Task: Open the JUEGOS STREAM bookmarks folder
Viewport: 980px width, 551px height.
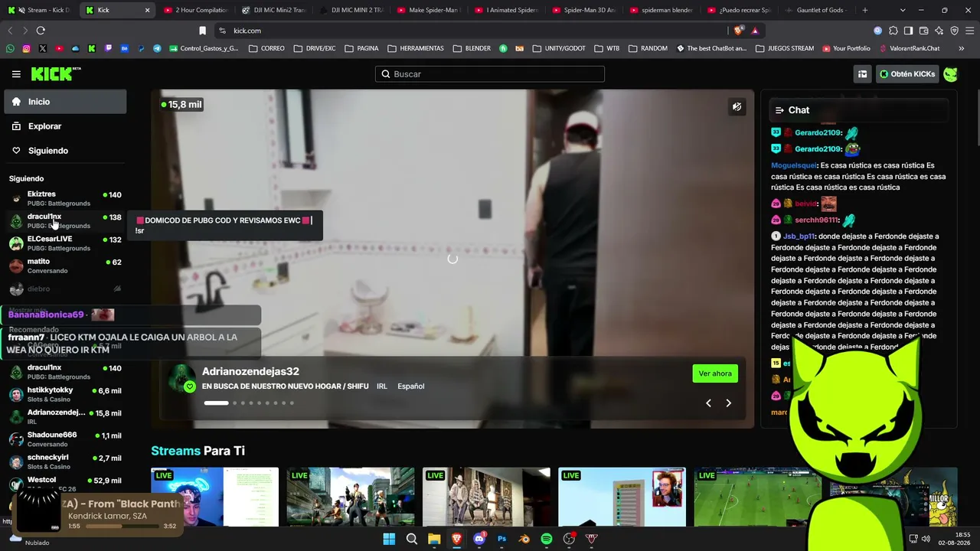Action: point(785,48)
